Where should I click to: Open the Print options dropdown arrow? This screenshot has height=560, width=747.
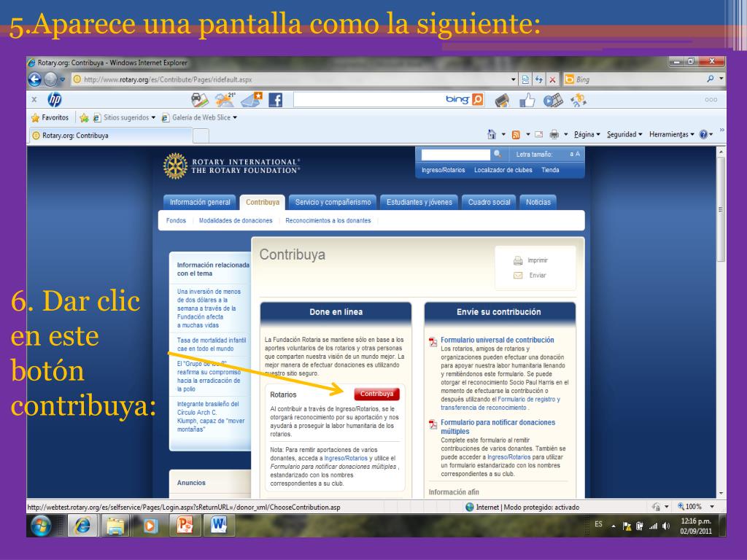[x=565, y=135]
